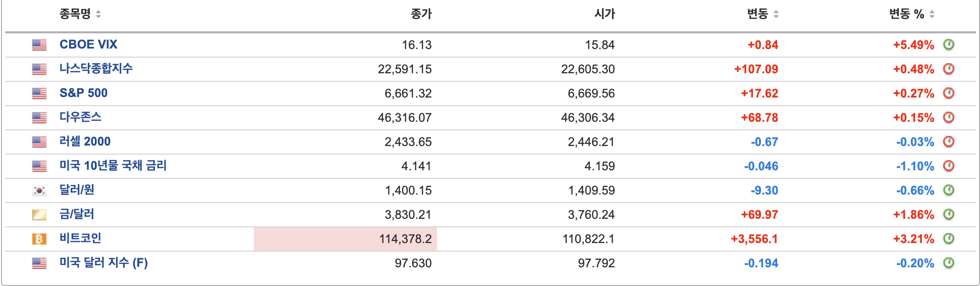Click the 시가 column header
The width and height of the screenshot is (980, 286).
pos(605,14)
